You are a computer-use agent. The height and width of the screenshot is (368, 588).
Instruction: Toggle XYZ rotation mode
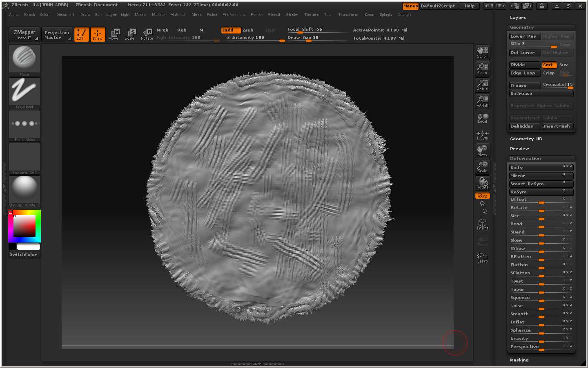(482, 196)
